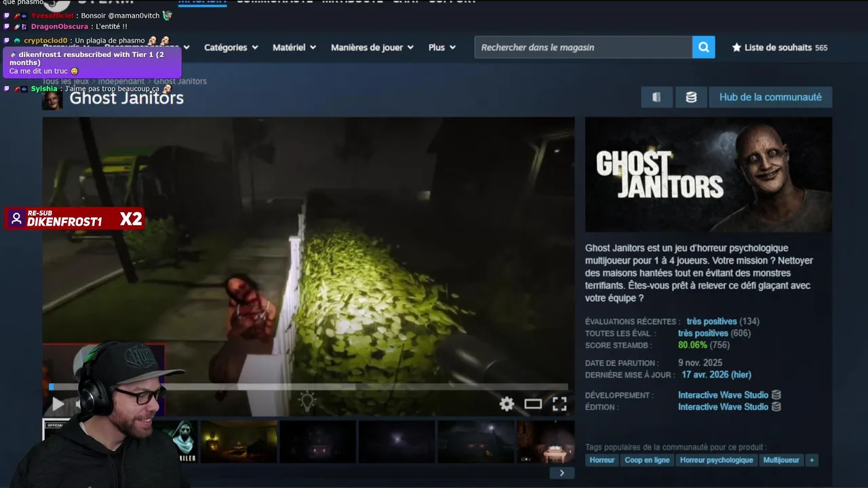Switch video to theater mode
Screen dimensions: 868x488
tap(533, 404)
